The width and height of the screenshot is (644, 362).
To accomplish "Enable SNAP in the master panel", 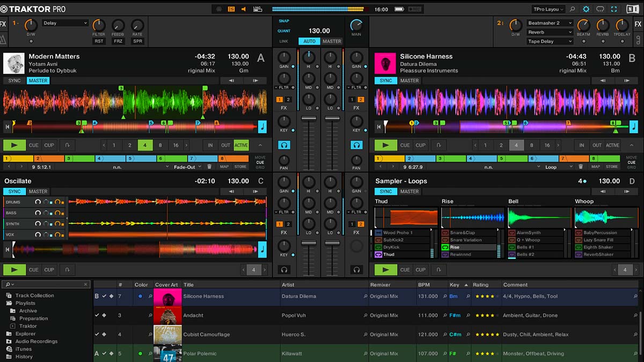I will tap(283, 21).
